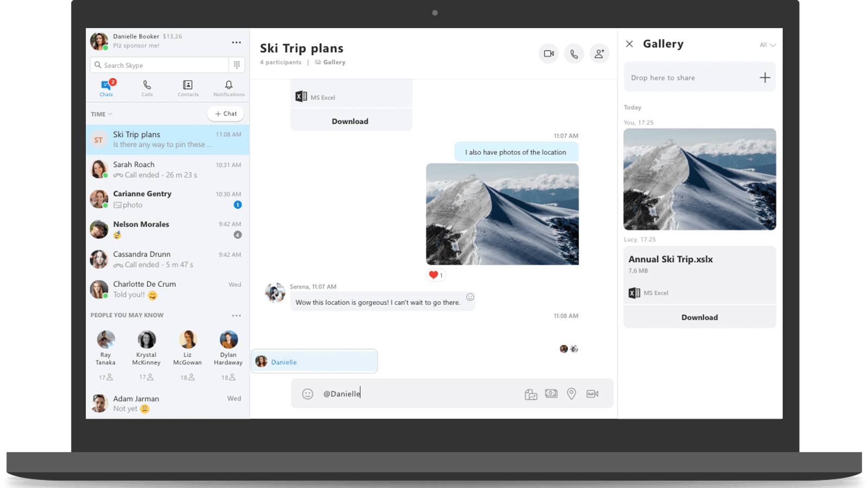Open the All filter dropdown in Gallery

tap(767, 45)
